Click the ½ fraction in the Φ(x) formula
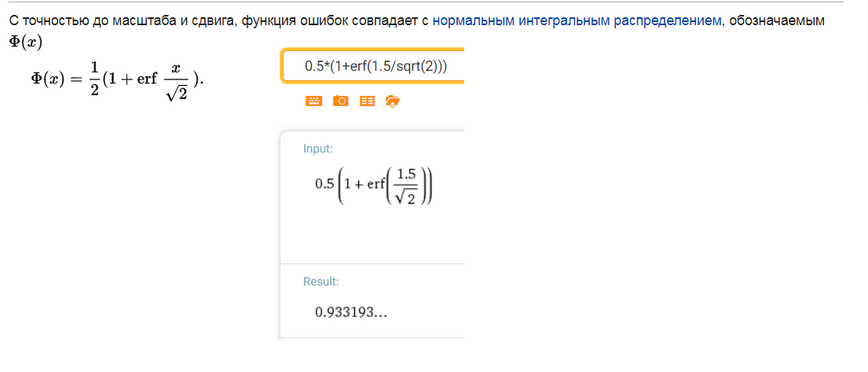 point(93,79)
